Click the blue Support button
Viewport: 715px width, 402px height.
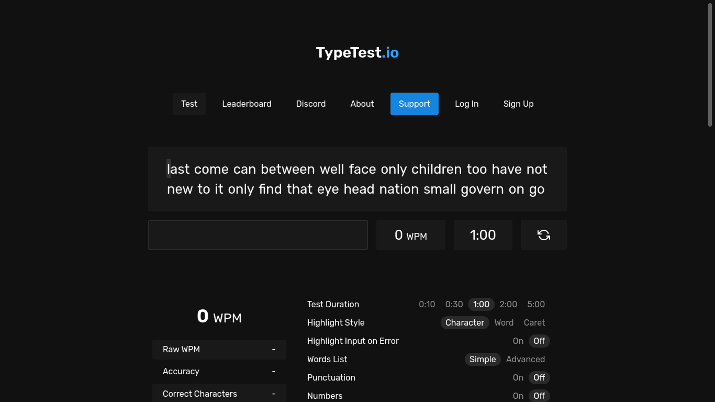pos(414,104)
